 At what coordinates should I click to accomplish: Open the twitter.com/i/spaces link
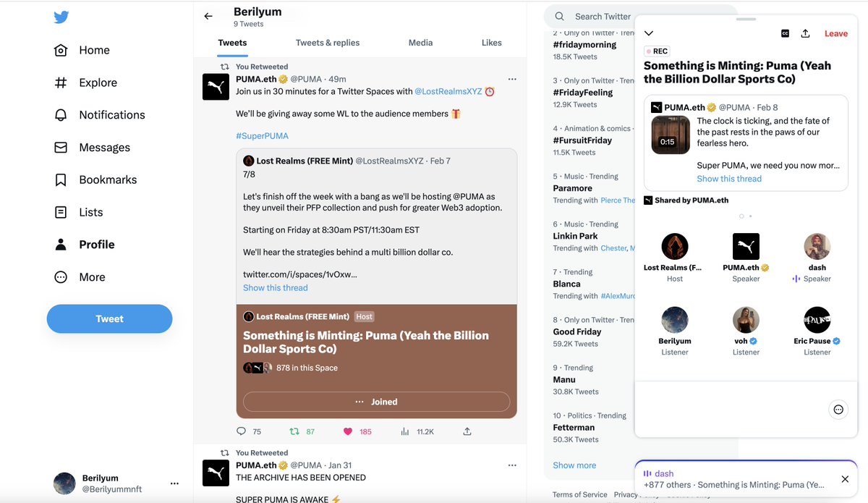(x=300, y=274)
